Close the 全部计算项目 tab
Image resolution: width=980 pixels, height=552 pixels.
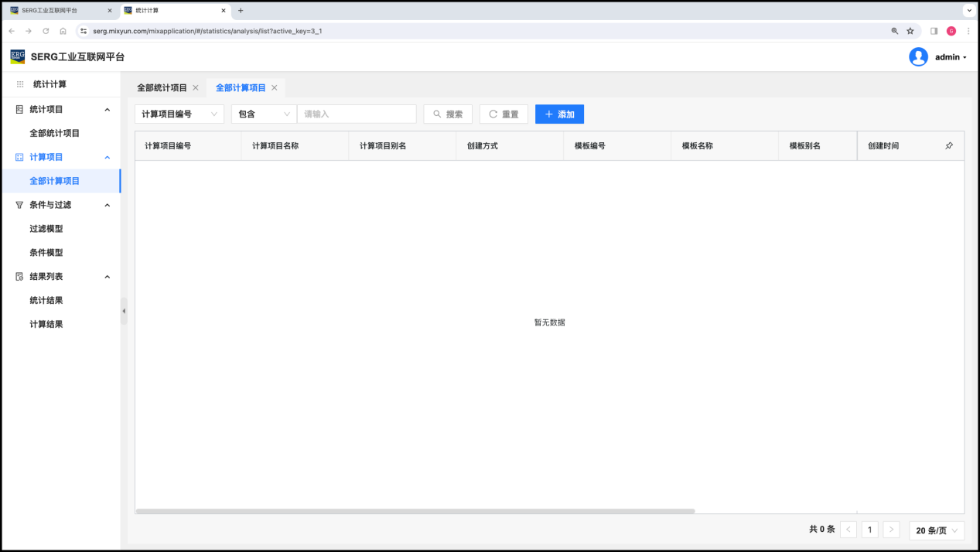coord(275,88)
